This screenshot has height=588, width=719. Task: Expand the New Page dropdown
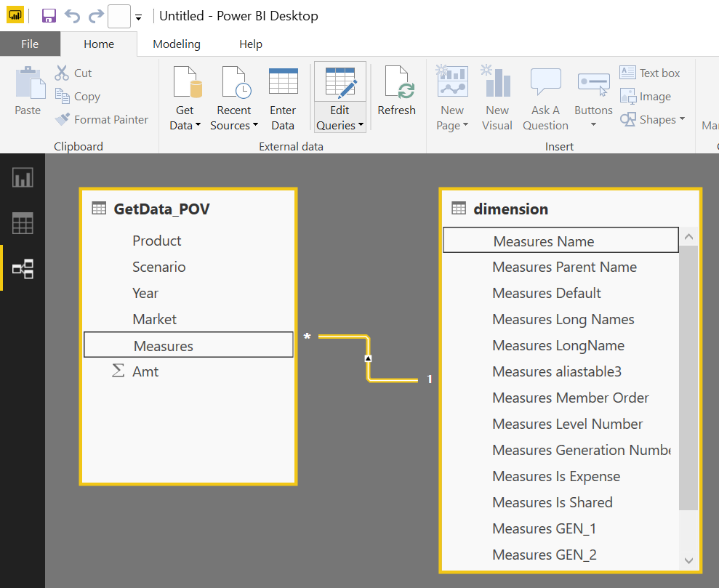(x=465, y=125)
